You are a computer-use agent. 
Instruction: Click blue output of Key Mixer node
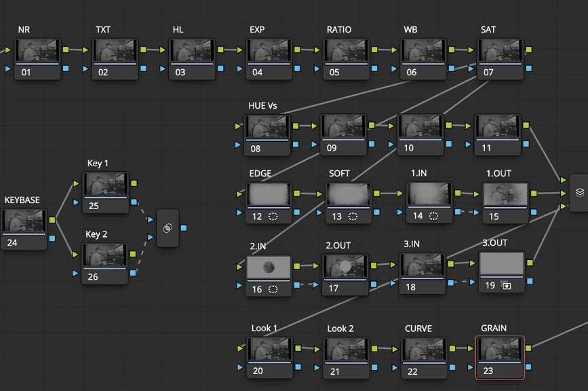pos(184,228)
